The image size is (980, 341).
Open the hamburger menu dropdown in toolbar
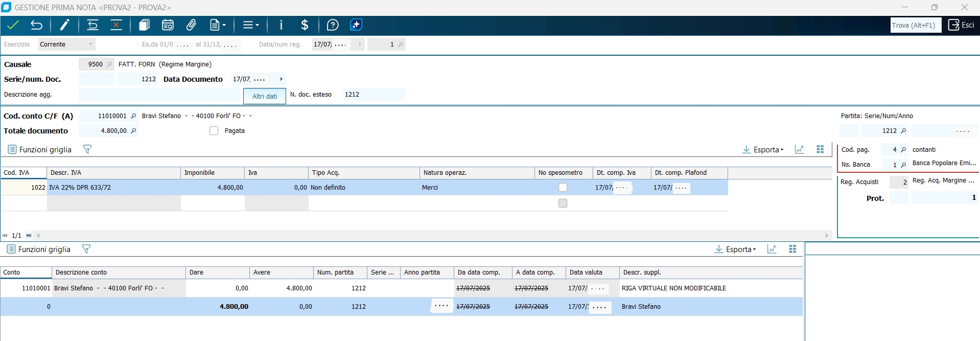coord(250,25)
